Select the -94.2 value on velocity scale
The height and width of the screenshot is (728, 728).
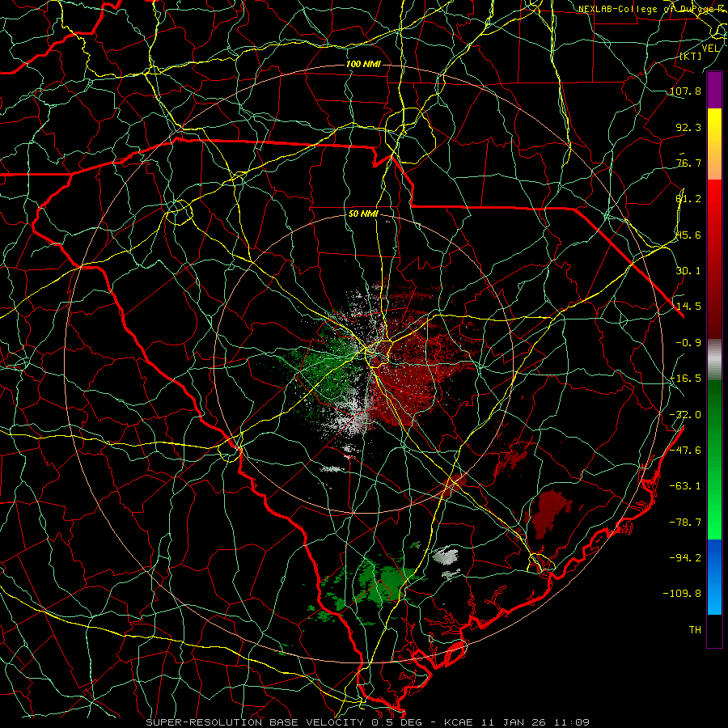pyautogui.click(x=685, y=558)
